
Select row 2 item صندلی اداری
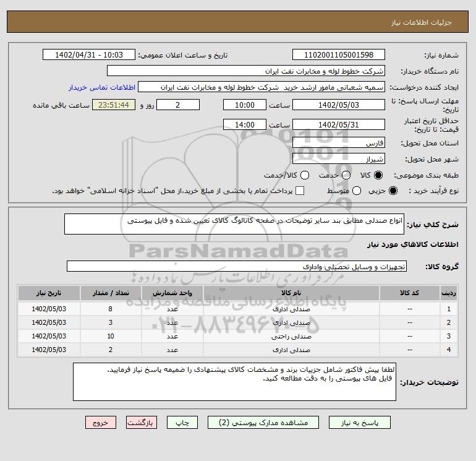tap(291, 323)
